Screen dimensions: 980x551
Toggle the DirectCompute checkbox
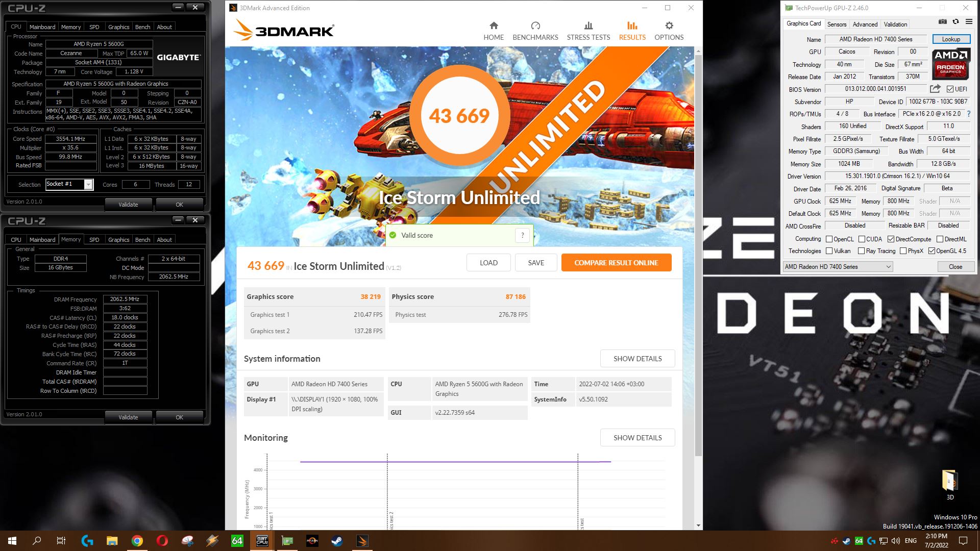click(x=891, y=239)
